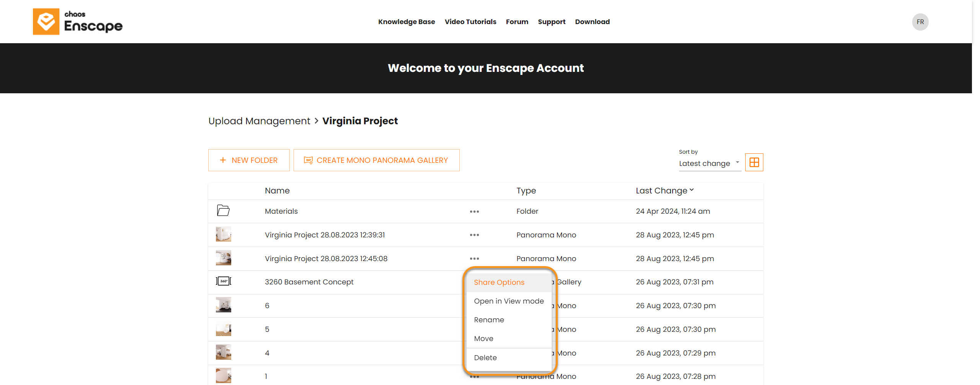Click date 26 Aug 2023, 07:29 pm
The image size is (980, 385).
click(676, 353)
